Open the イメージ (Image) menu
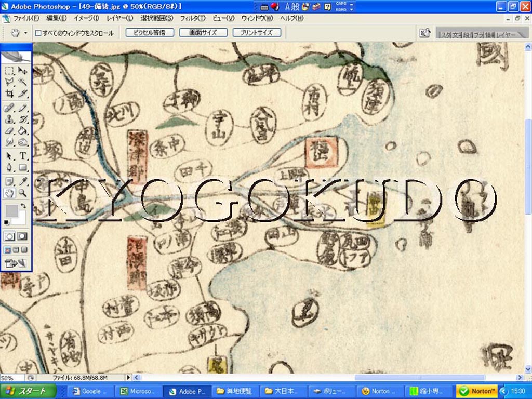Image resolution: width=532 pixels, height=399 pixels. (86, 18)
